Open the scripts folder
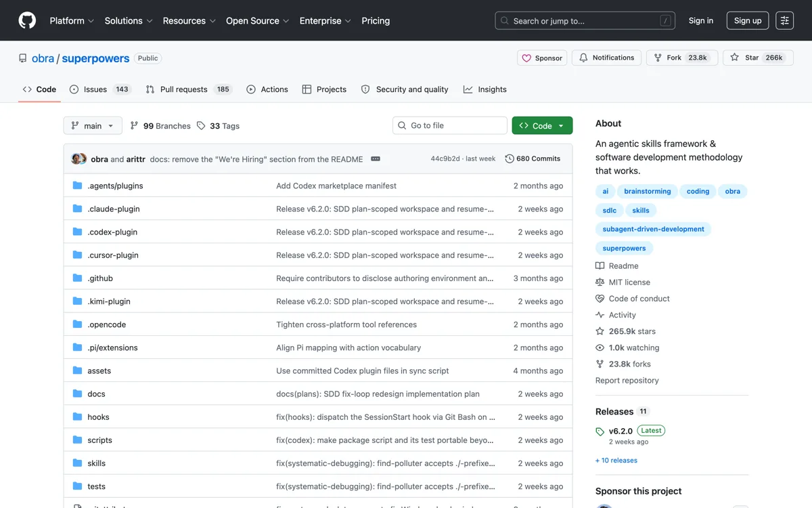 point(99,440)
